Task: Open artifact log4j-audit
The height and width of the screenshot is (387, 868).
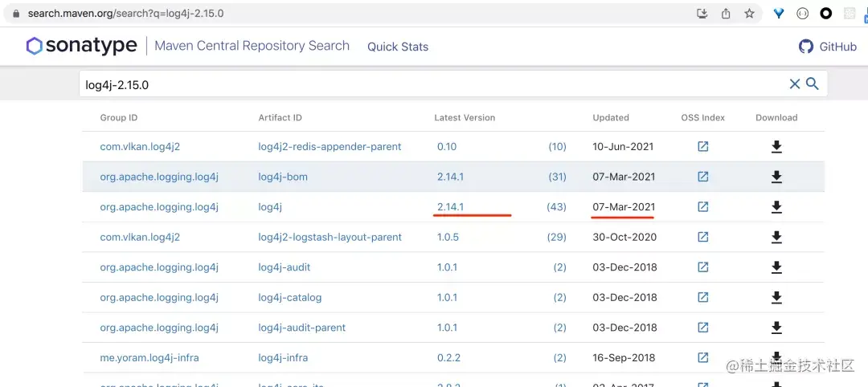Action: pos(285,267)
